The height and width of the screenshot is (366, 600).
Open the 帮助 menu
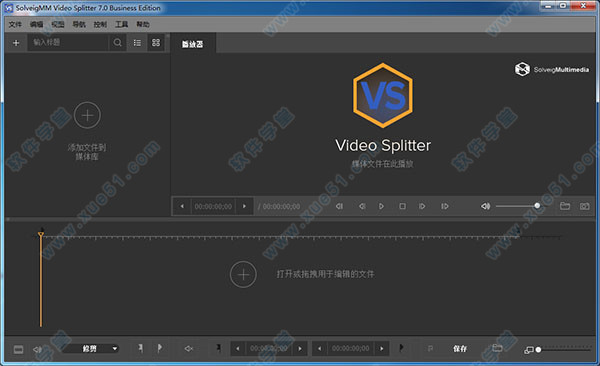coord(143,25)
